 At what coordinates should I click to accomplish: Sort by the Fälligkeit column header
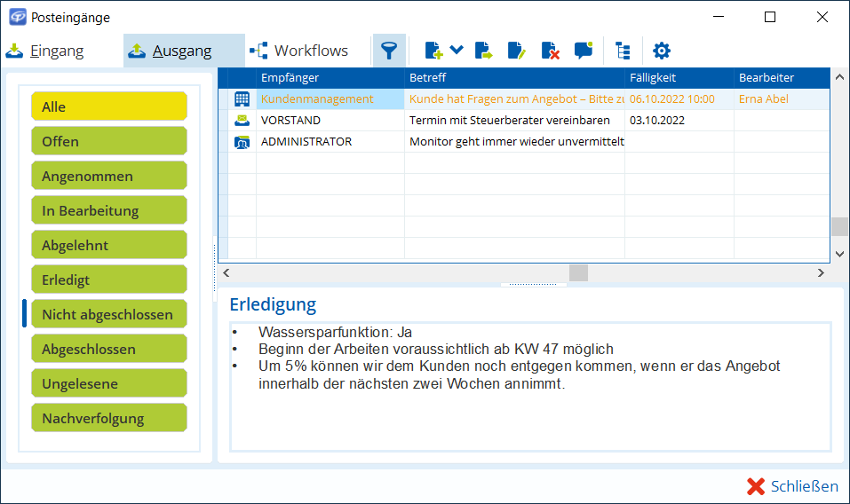(679, 78)
